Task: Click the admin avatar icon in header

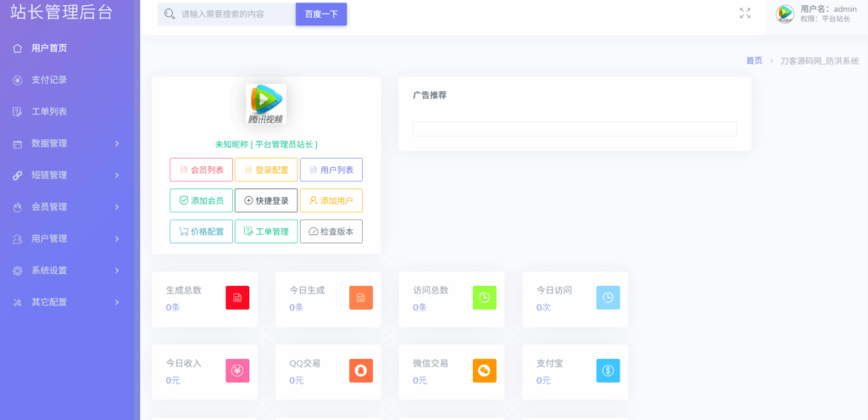Action: tap(785, 14)
